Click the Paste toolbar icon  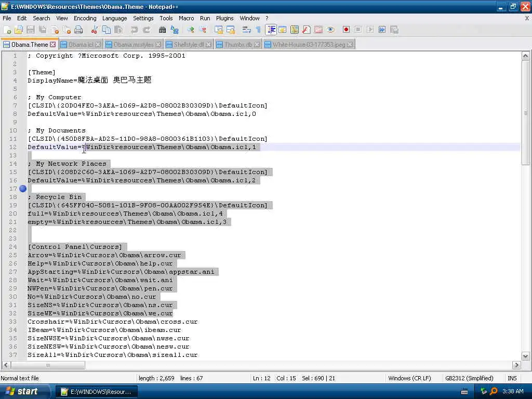point(118,30)
